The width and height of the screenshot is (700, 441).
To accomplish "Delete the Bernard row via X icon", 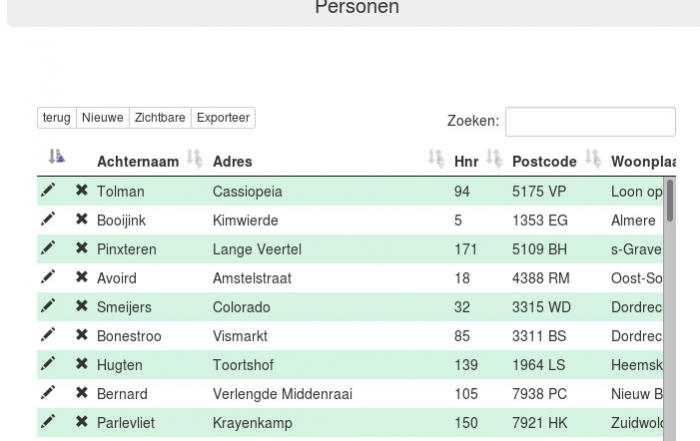I will coord(82,393).
